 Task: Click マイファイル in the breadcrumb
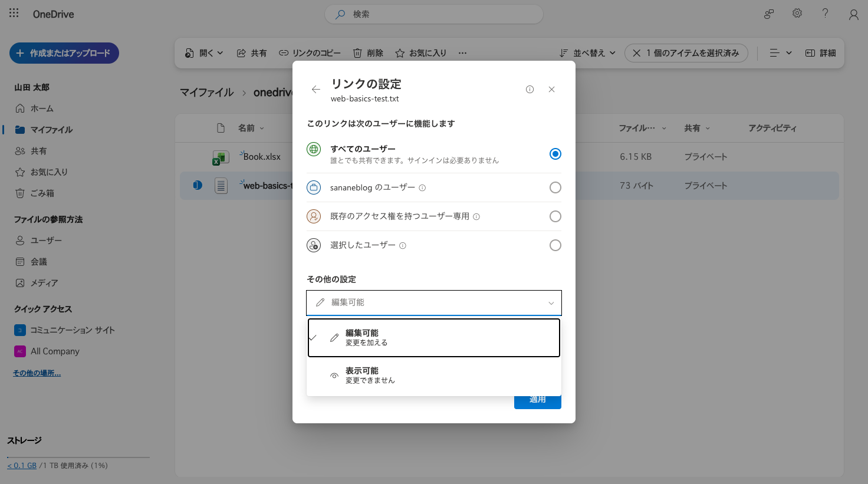[x=207, y=93]
